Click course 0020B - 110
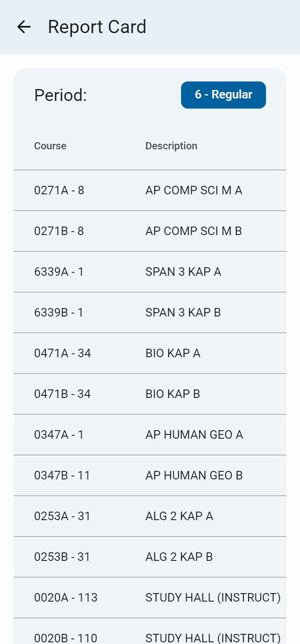 (66, 638)
